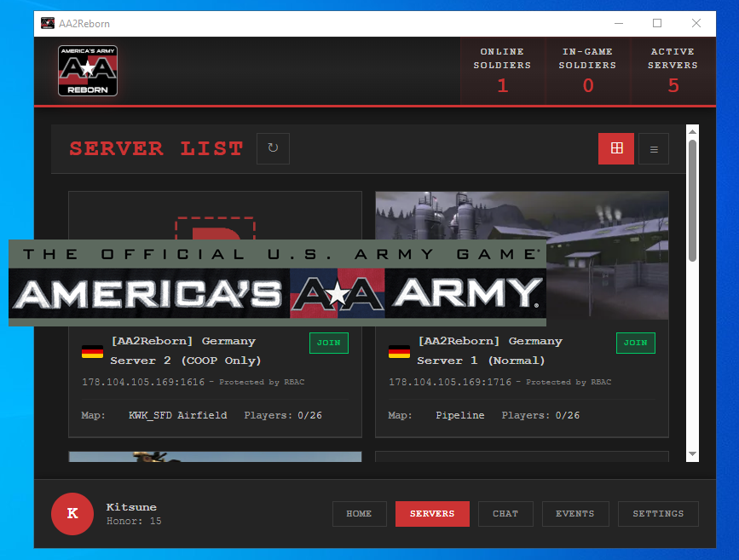Screen dimensions: 739x560
Task: Click the Online Soldiers counter
Action: pos(502,72)
